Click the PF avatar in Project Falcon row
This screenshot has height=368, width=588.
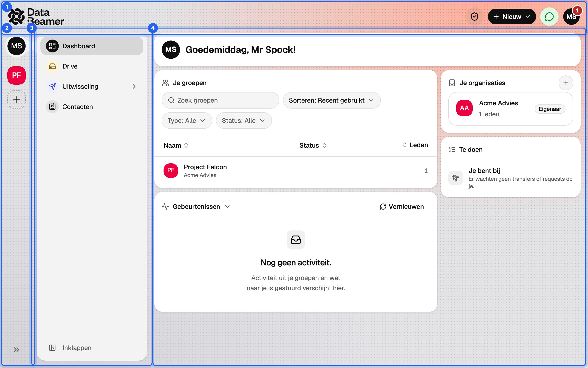171,170
